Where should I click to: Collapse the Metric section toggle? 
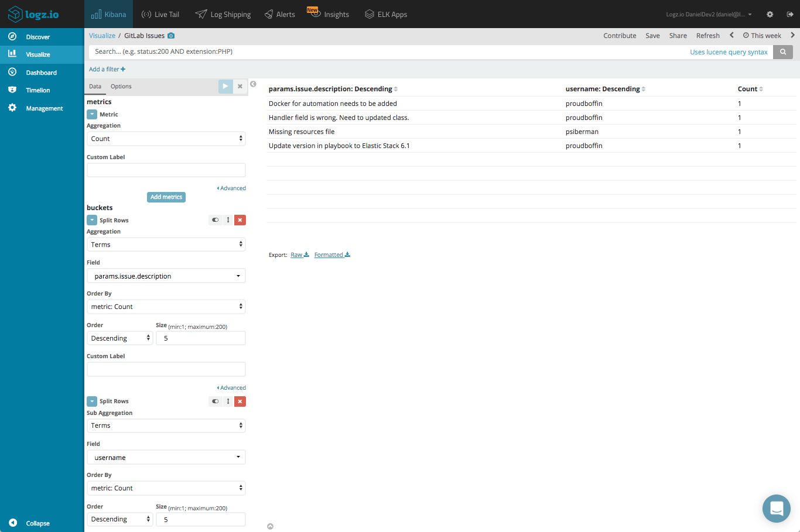[x=92, y=115]
